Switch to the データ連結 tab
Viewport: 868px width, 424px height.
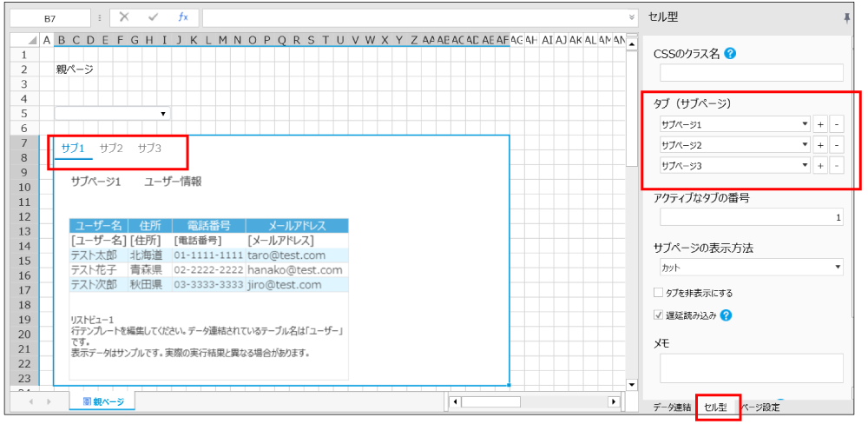coord(672,407)
